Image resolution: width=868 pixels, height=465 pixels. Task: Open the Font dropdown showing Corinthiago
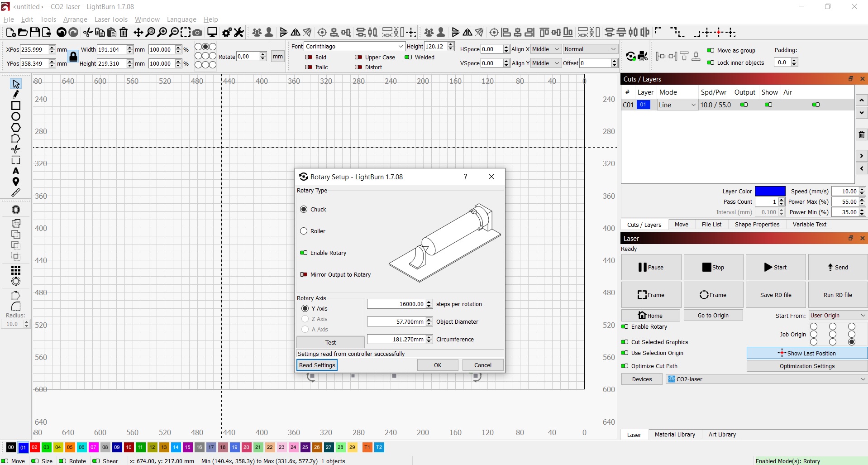click(x=354, y=46)
